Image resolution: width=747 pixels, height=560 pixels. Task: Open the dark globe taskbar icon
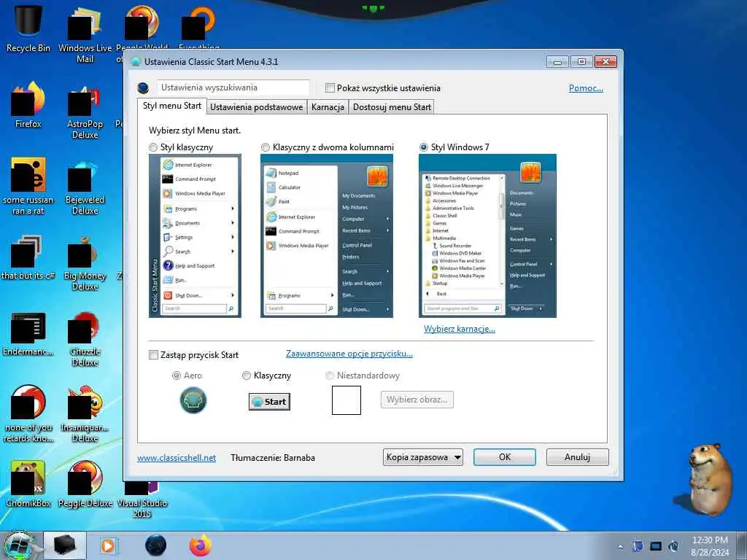pos(156,545)
